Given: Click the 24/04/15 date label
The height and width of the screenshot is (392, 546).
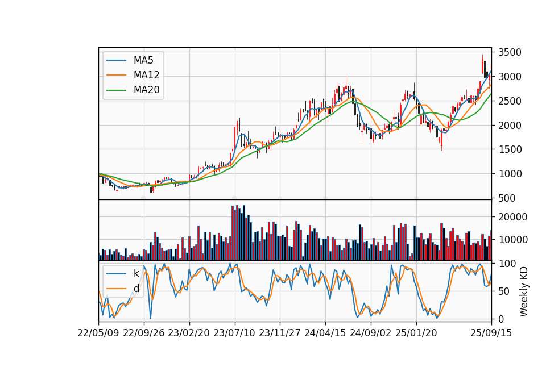Looking at the screenshot, I should click(x=325, y=333).
